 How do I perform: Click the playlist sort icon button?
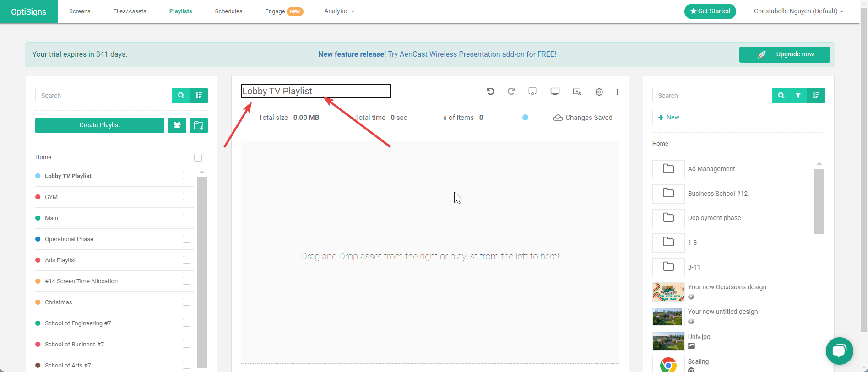pyautogui.click(x=199, y=96)
